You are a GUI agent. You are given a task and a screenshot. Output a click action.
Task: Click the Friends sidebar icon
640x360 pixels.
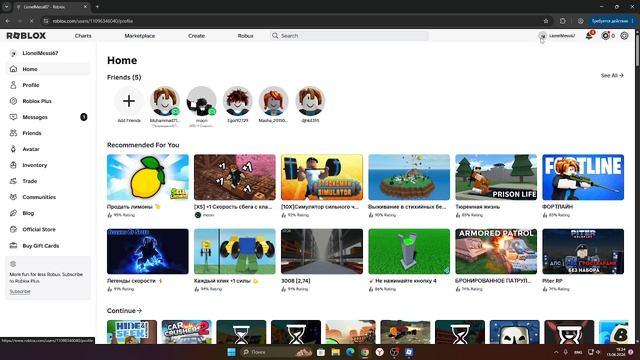pyautogui.click(x=13, y=133)
